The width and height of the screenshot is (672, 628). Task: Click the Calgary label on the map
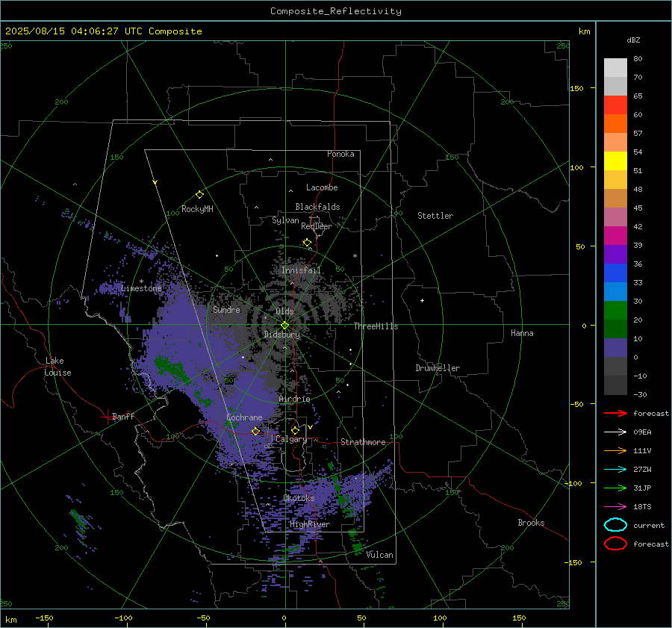(291, 439)
